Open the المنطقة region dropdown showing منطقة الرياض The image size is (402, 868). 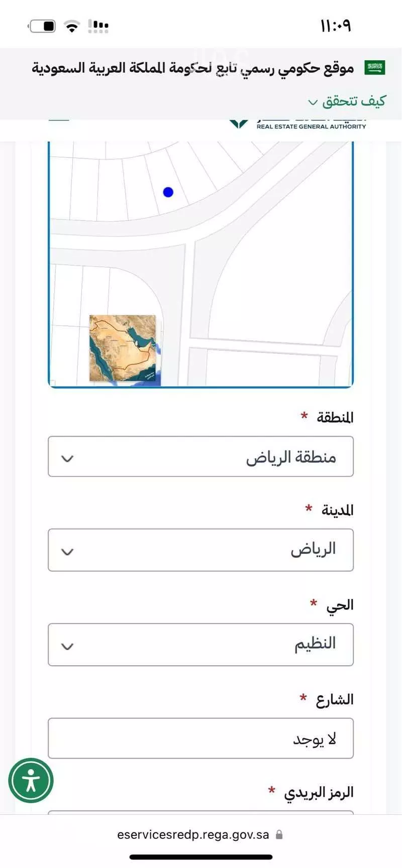click(x=200, y=457)
